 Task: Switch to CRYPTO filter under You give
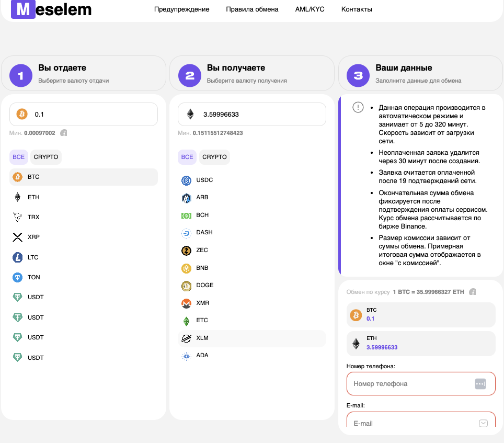46,157
